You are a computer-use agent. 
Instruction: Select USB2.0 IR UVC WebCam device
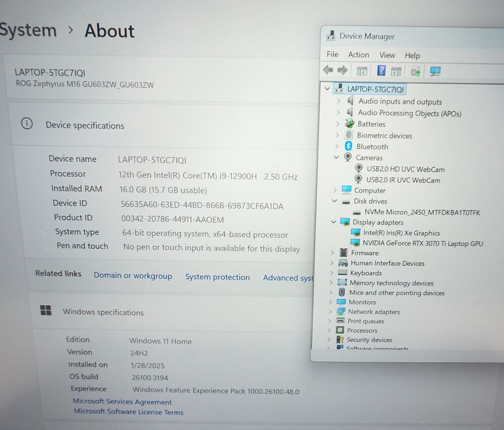pos(403,180)
